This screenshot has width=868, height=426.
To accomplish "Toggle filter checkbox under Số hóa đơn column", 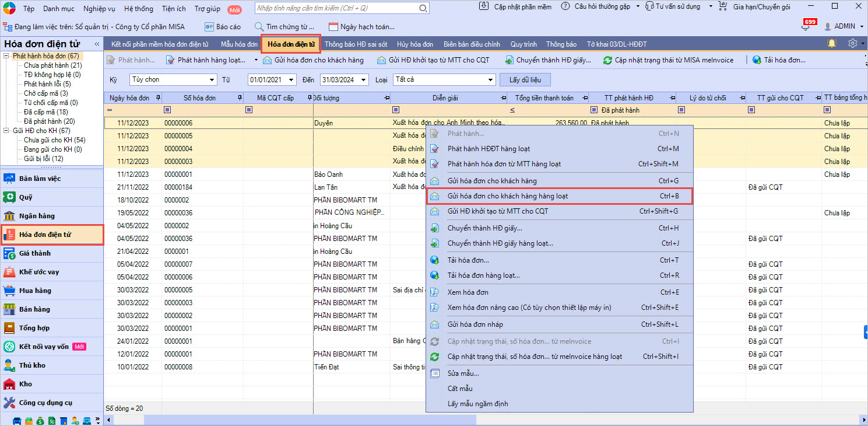I will coord(167,110).
